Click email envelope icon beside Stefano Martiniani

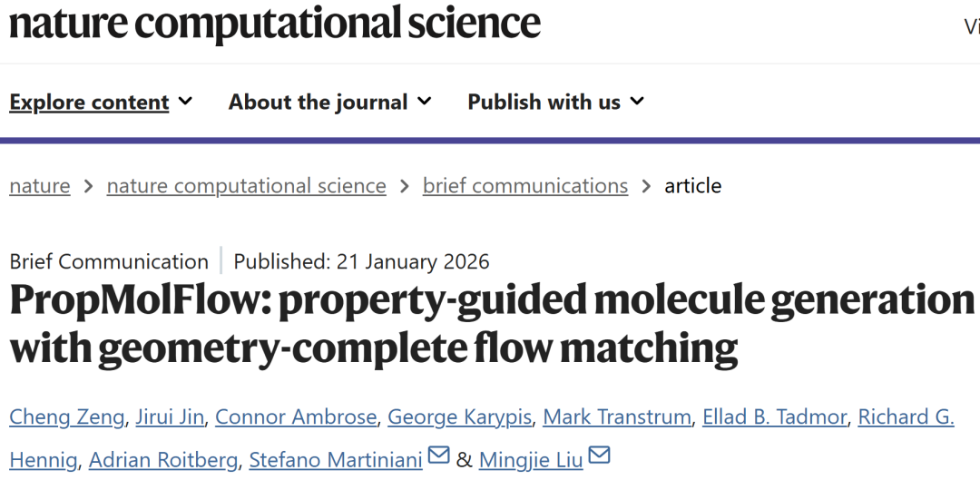(439, 456)
